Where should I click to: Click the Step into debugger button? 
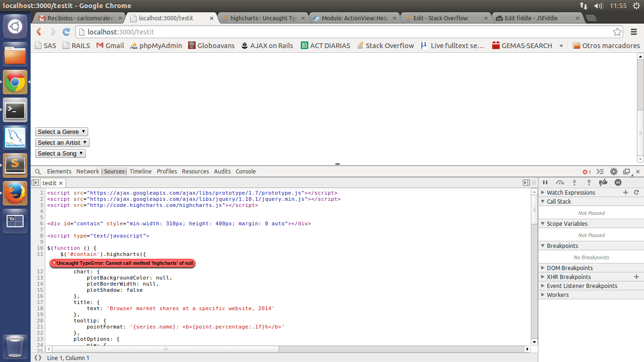pyautogui.click(x=574, y=183)
